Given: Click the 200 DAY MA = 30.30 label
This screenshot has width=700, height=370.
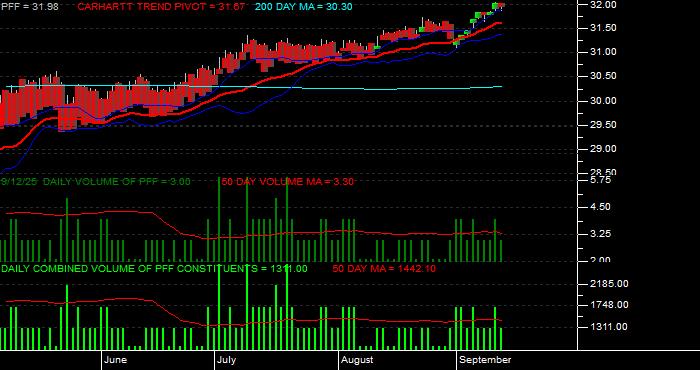Looking at the screenshot, I should tap(304, 7).
